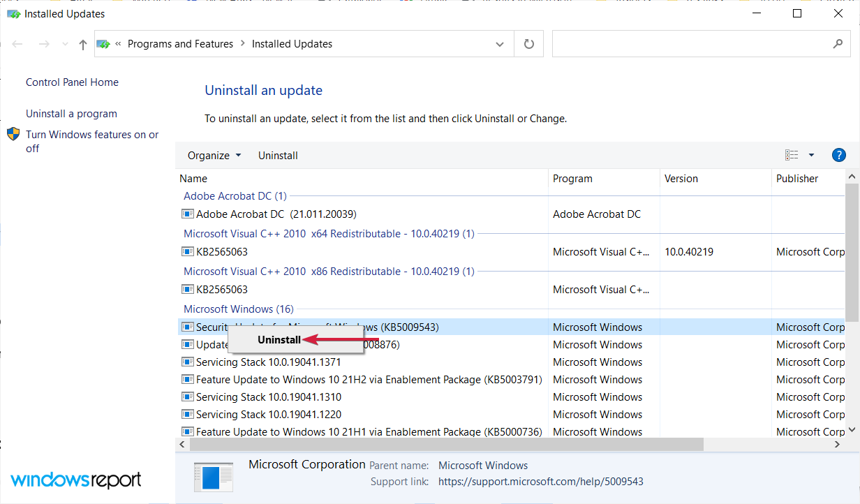
Task: Expand the chevron after Programs and Features
Action: [243, 43]
